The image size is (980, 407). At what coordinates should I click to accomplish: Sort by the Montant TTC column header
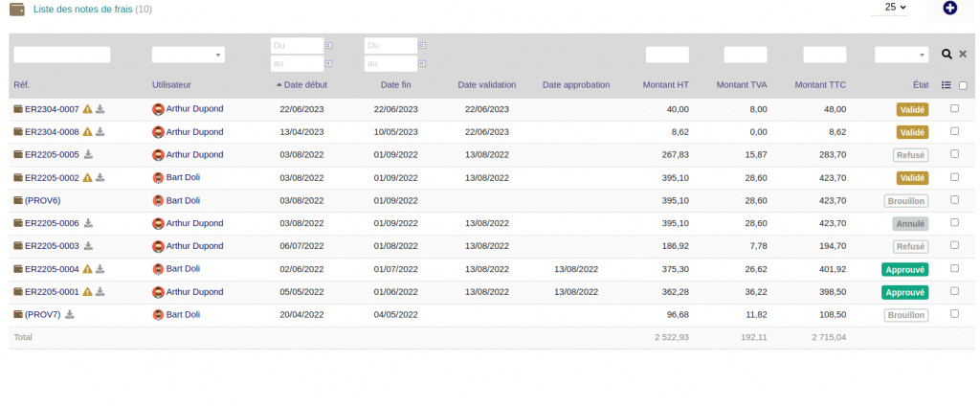click(x=820, y=84)
